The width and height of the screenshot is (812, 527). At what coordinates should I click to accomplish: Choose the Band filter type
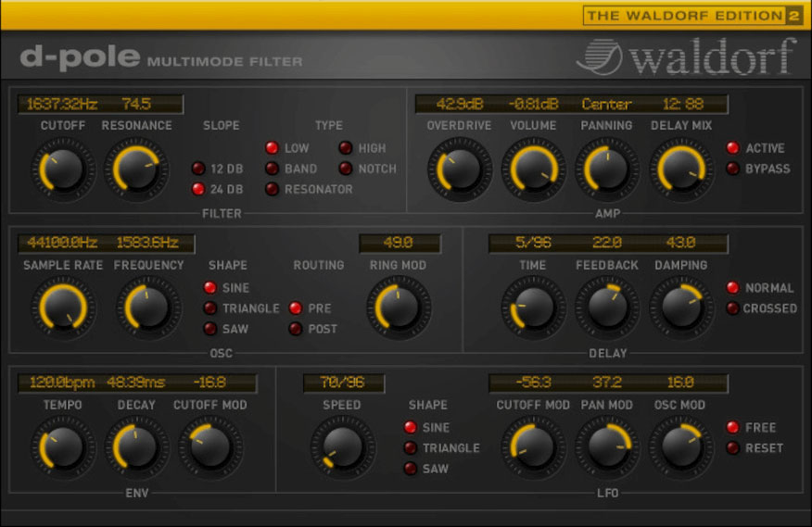tap(272, 169)
